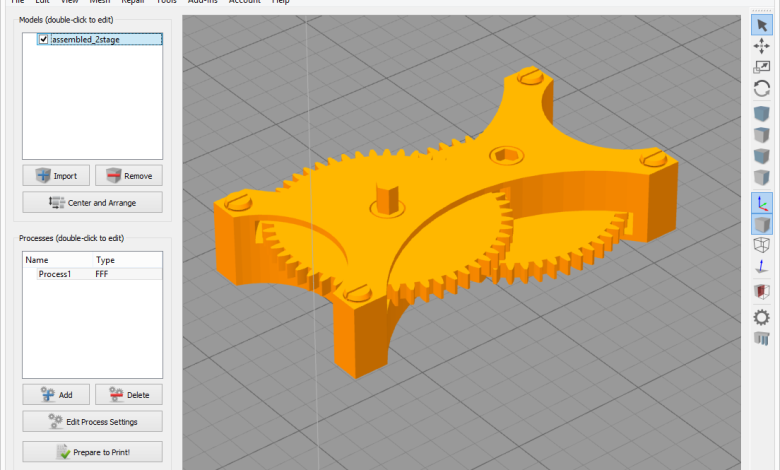
Task: Open the machine control panel icon
Action: 761,339
